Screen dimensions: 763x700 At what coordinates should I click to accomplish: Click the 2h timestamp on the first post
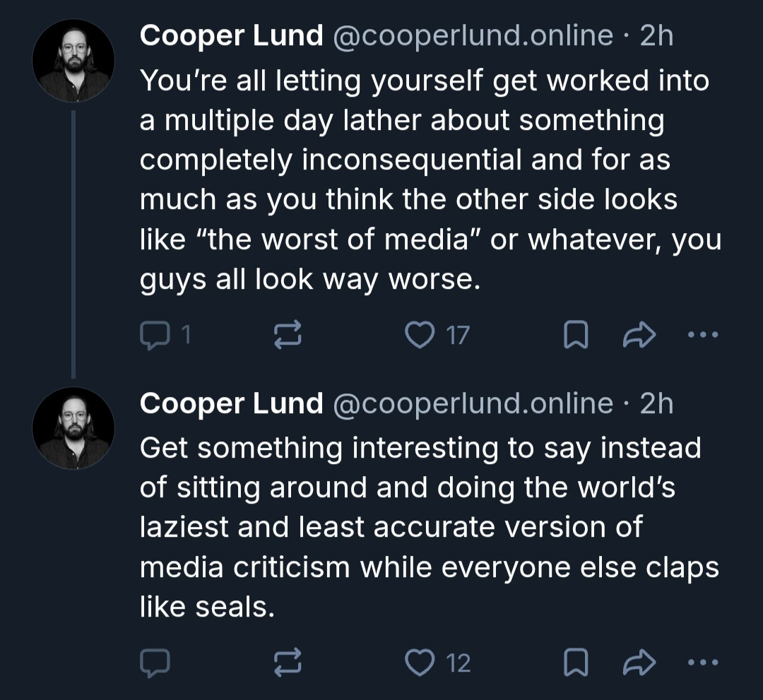[x=656, y=35]
